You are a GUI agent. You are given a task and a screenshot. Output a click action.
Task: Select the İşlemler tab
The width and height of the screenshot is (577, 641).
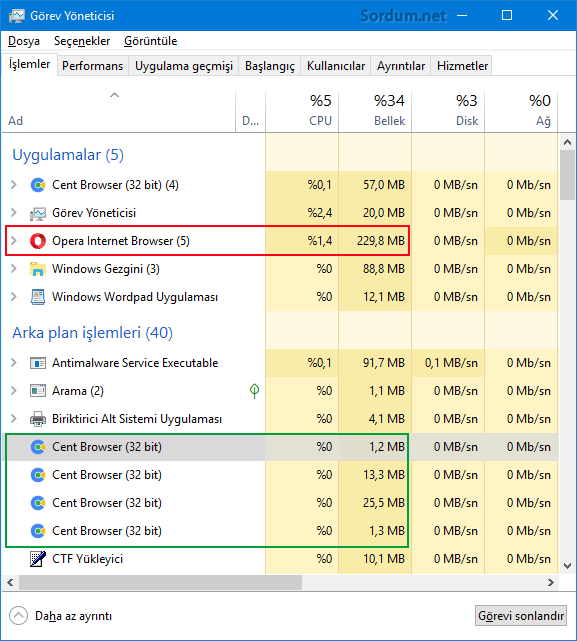click(29, 64)
